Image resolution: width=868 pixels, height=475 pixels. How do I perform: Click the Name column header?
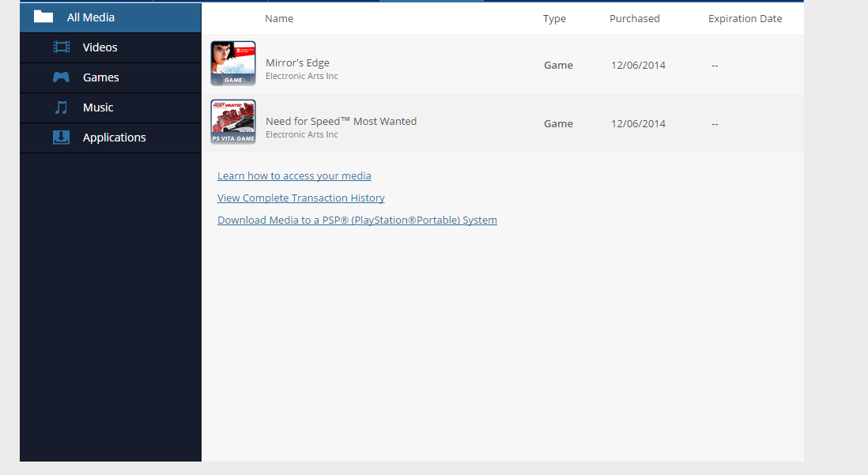279,18
